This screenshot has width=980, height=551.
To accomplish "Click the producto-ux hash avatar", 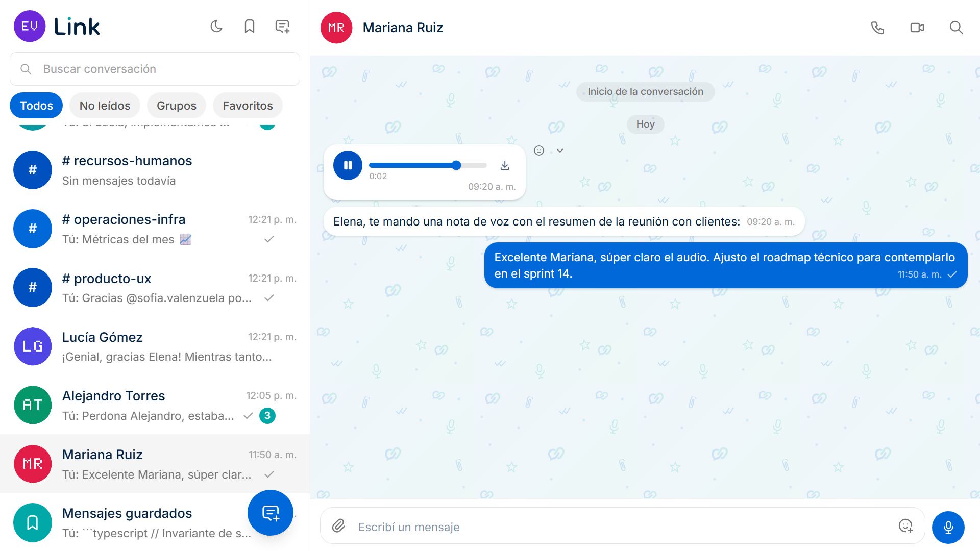I will [x=33, y=288].
